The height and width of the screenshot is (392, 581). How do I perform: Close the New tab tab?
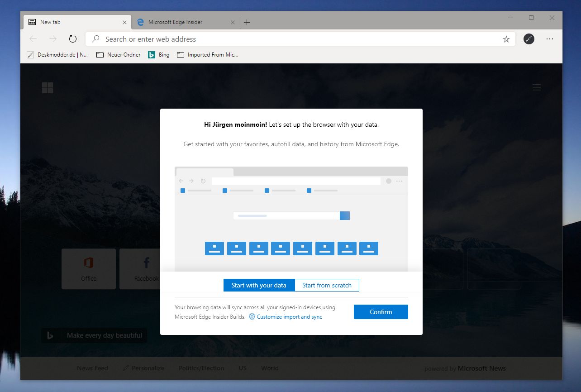[124, 22]
